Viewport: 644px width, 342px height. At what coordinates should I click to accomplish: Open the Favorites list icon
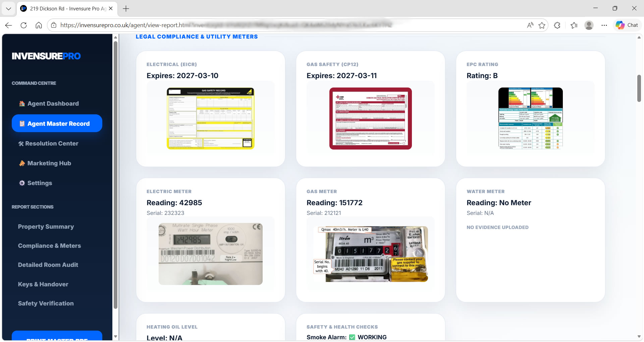pos(574,25)
